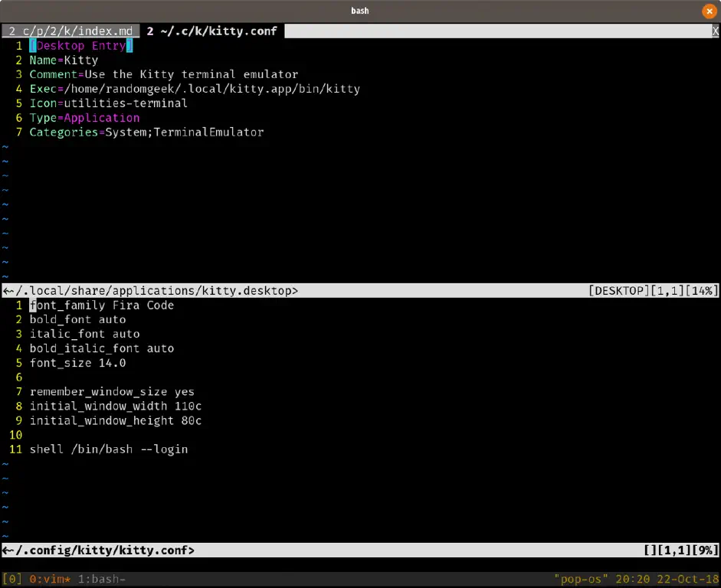The width and height of the screenshot is (721, 588).
Task: Click the Type=Application line
Action: [84, 118]
